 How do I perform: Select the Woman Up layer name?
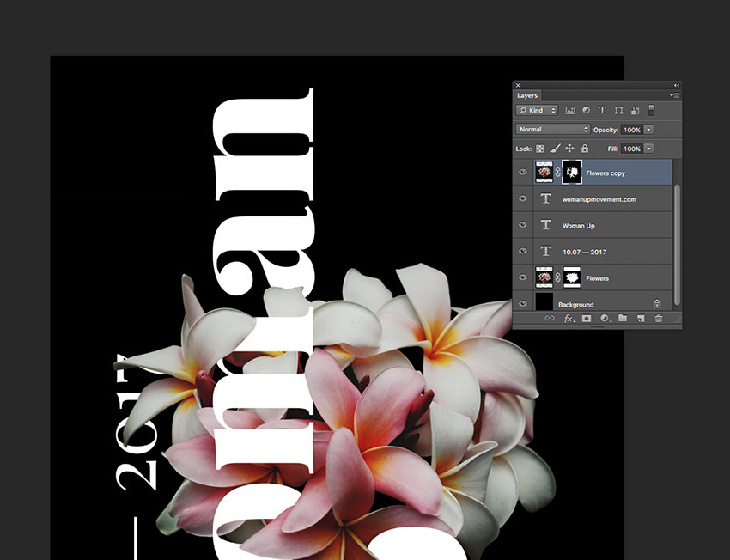click(579, 226)
